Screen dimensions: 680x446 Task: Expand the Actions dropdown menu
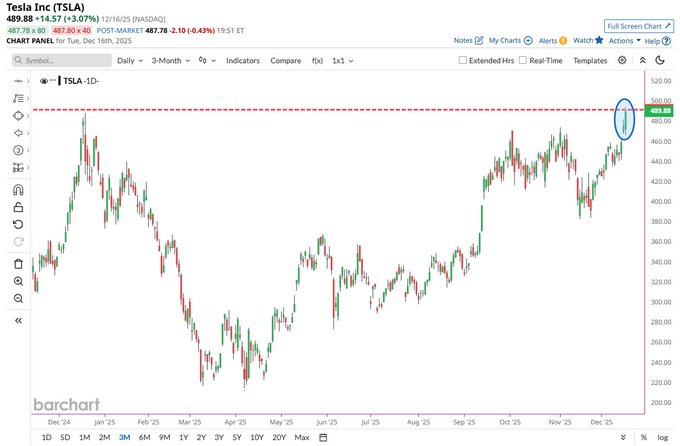[x=624, y=40]
